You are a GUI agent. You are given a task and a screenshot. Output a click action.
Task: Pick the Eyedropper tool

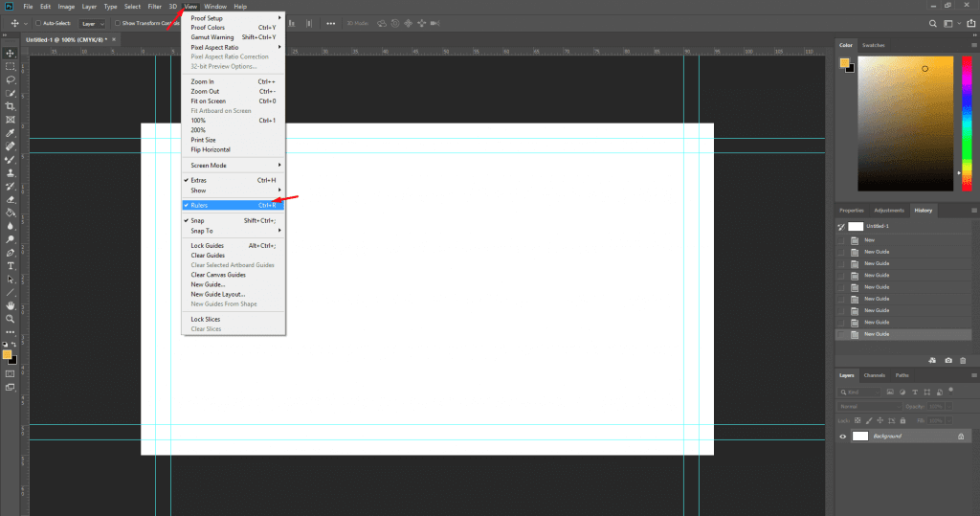(11, 133)
